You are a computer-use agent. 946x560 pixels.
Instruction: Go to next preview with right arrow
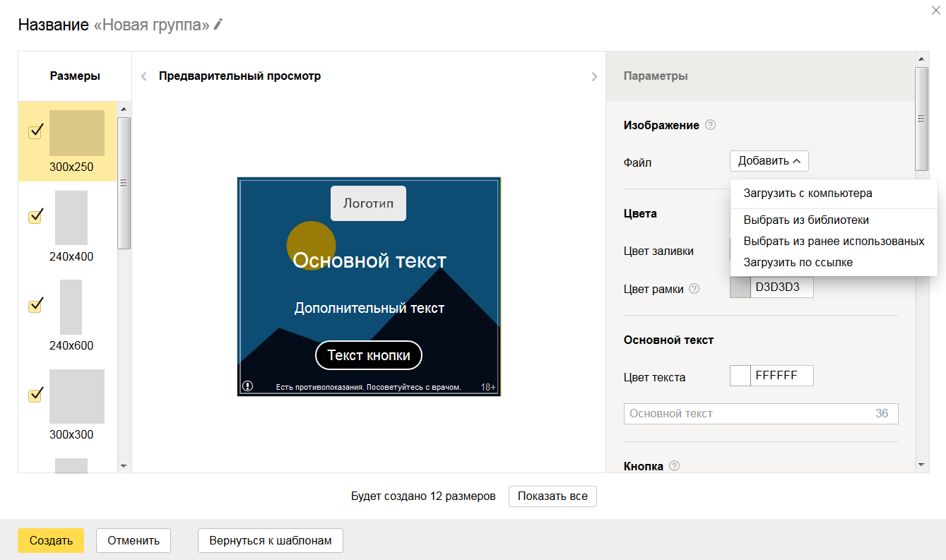pyautogui.click(x=594, y=76)
